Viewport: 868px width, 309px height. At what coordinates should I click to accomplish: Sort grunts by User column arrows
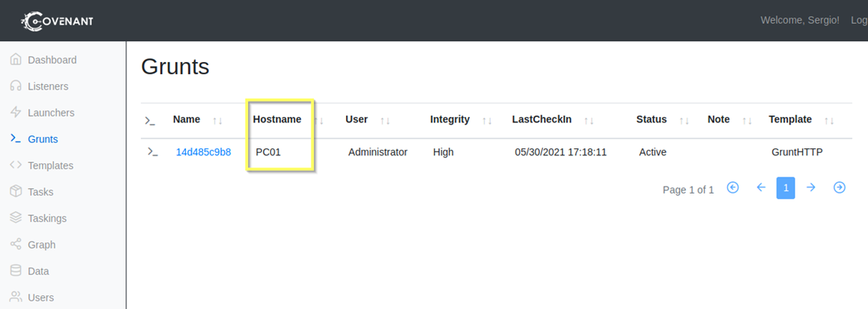tap(385, 120)
